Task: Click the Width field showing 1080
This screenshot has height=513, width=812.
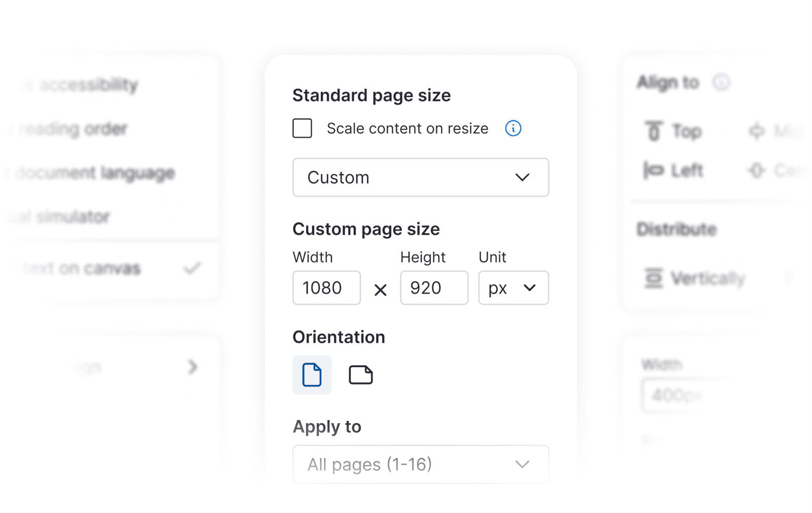Action: [326, 288]
